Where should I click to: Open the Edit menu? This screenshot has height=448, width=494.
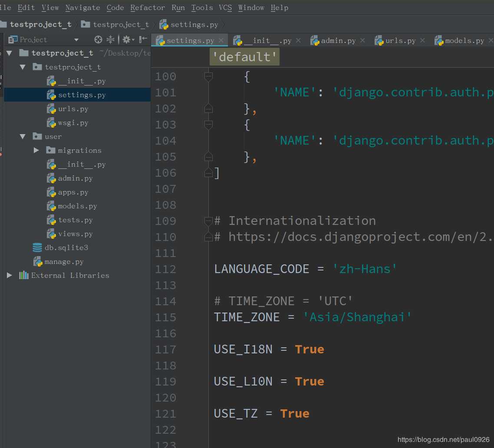point(26,7)
